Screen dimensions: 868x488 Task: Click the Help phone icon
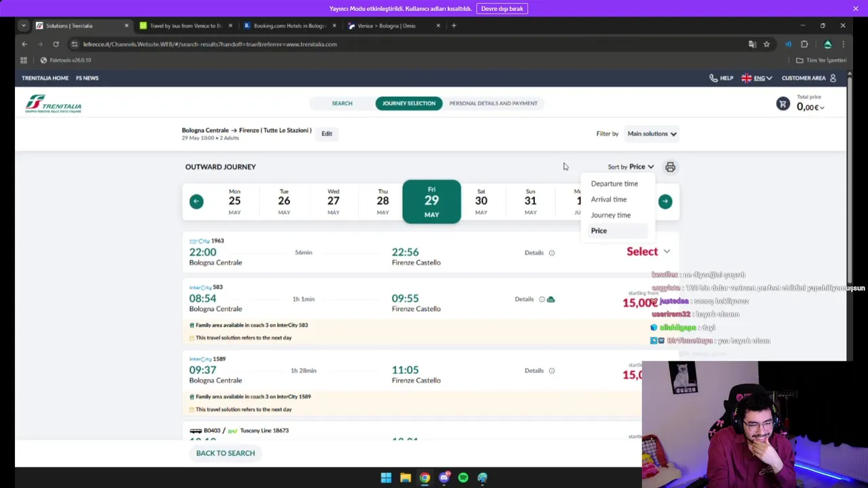(x=713, y=78)
